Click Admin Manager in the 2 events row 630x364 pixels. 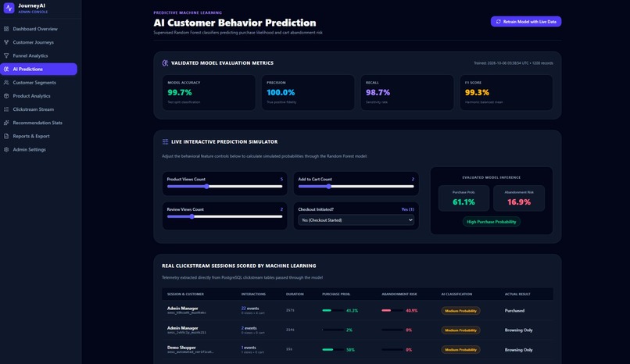coord(182,328)
